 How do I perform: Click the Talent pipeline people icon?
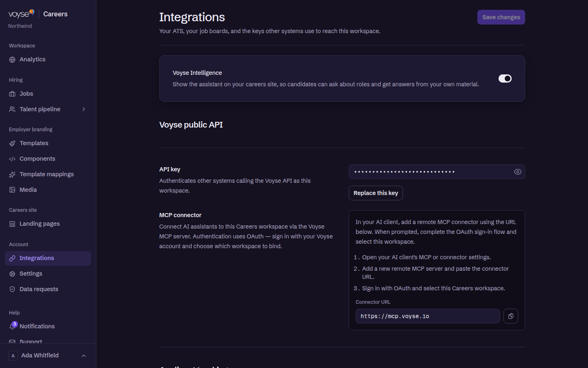point(12,110)
